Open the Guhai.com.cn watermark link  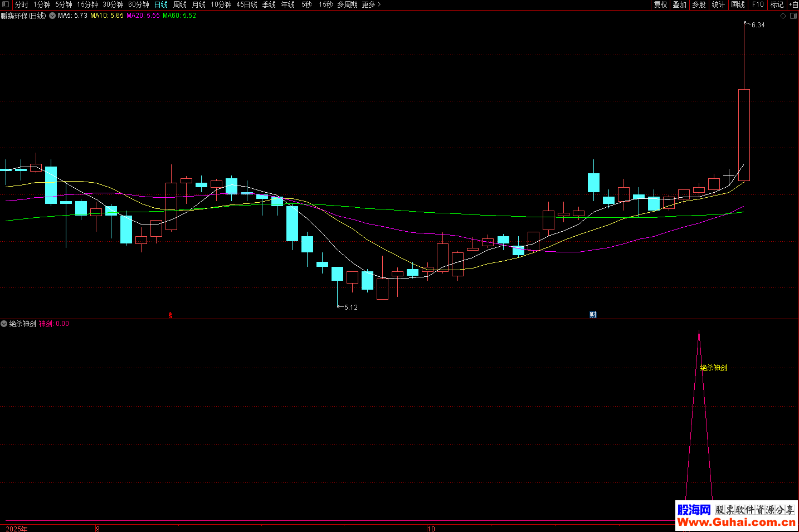pyautogui.click(x=736, y=522)
